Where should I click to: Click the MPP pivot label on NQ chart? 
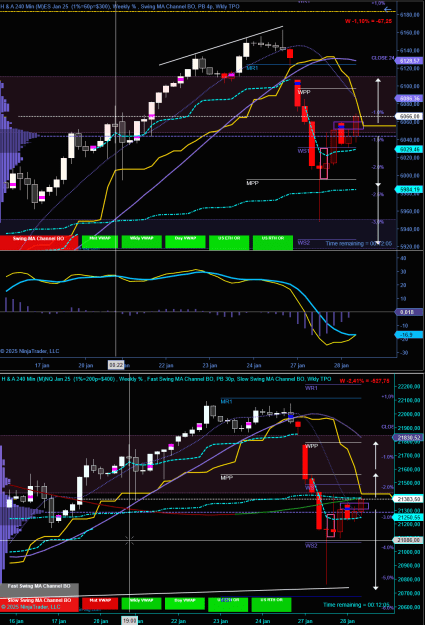226,478
